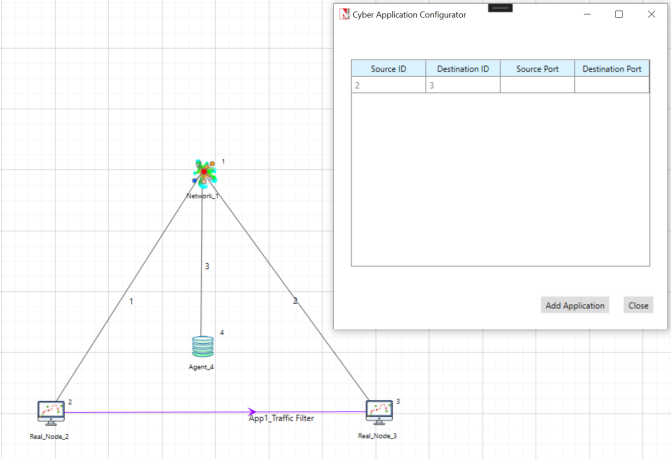This screenshot has height=459, width=671.
Task: Click the Cyber Application Configurator title icon
Action: click(345, 15)
